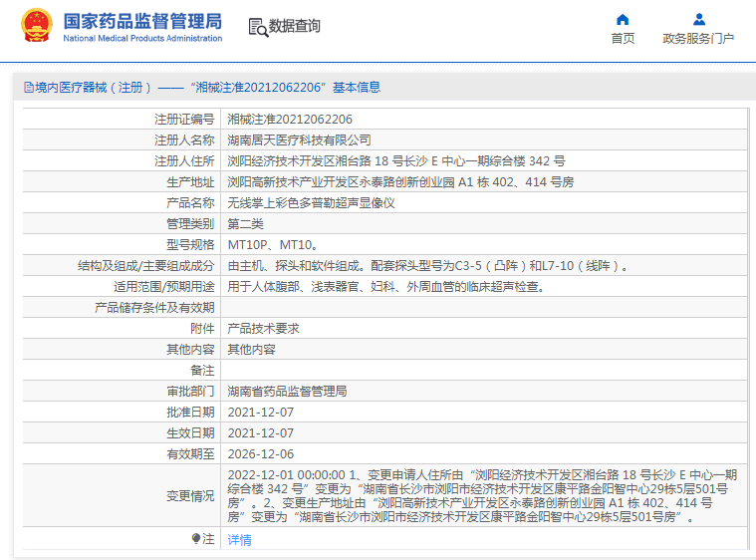Click National Medical Products Administration subtitle
This screenshot has height=560, width=756.
coord(142,38)
